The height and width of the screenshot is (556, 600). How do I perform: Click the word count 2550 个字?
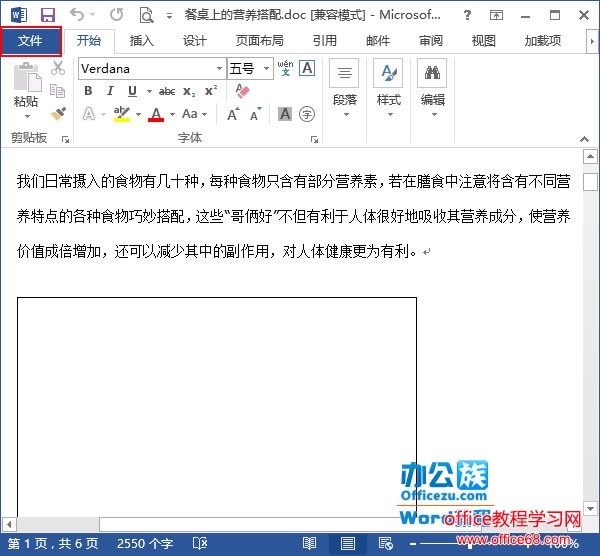(x=145, y=543)
